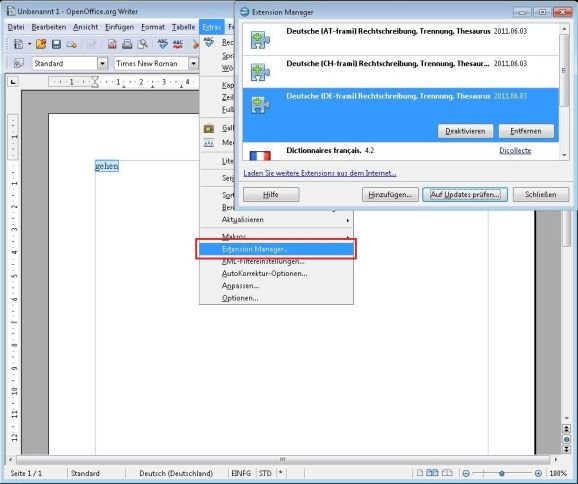Viewport: 578px width, 484px height.
Task: Click the Hilfe button in Extension Manager
Action: tap(271, 195)
